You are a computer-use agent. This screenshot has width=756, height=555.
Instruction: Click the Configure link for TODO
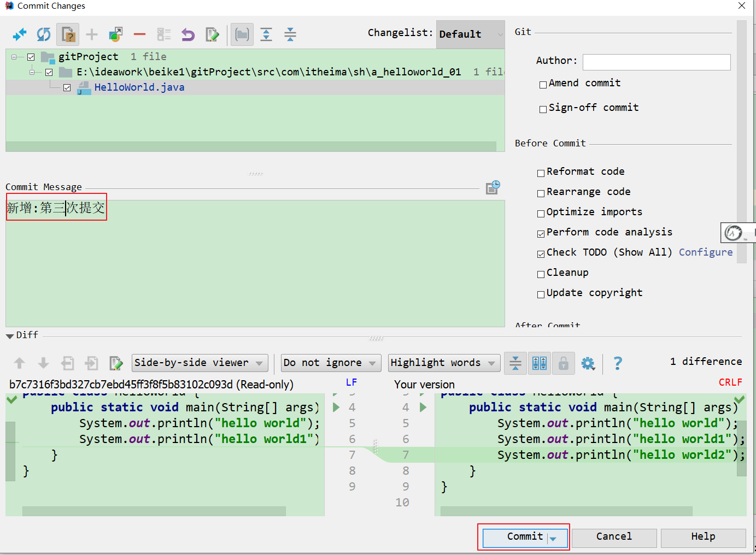click(x=705, y=252)
